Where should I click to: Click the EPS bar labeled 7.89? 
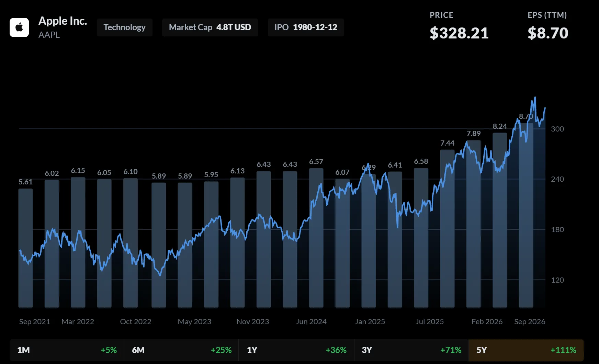pos(474,224)
